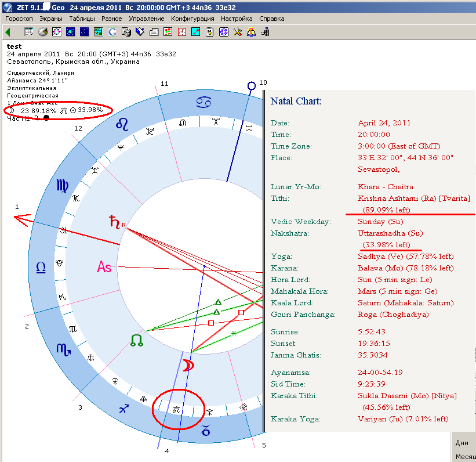The height and width of the screenshot is (462, 476).
Task: Expand the Конфигурация menu
Action: pyautogui.click(x=192, y=19)
